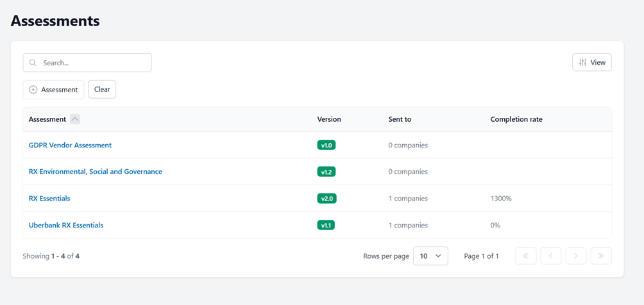Open the GDPR Vendor Assessment link
This screenshot has width=644, height=305.
70,145
